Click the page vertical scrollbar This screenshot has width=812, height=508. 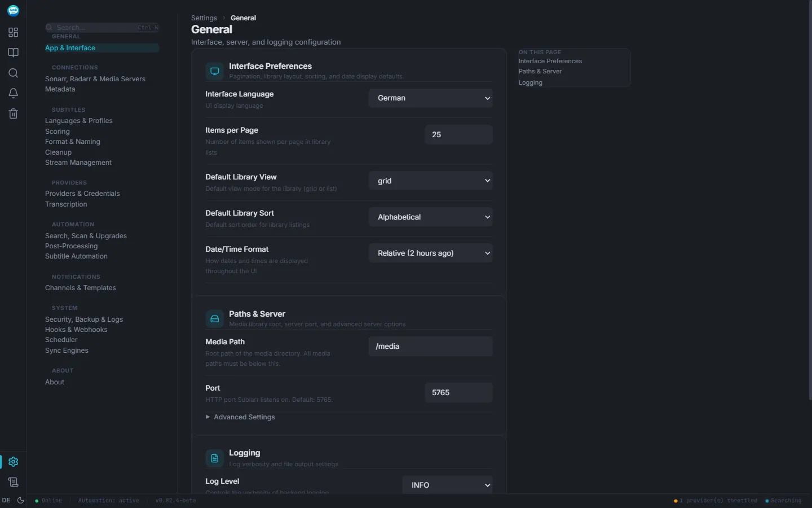tap(810, 200)
